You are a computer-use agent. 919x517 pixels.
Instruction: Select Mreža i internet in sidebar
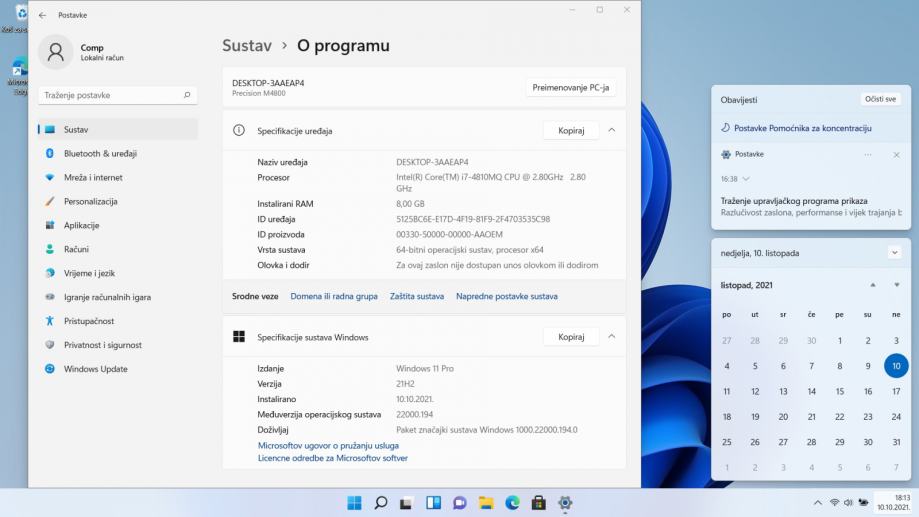(93, 177)
